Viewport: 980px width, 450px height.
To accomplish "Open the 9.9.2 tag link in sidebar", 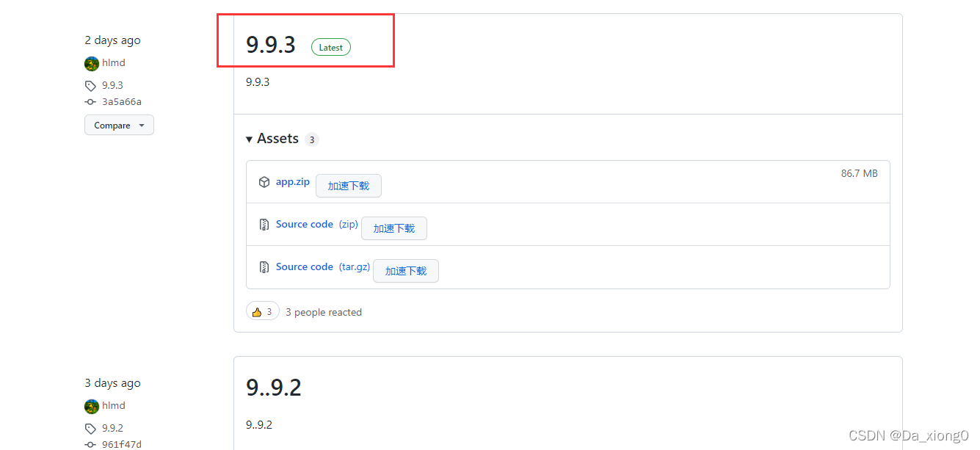I will pyautogui.click(x=112, y=429).
